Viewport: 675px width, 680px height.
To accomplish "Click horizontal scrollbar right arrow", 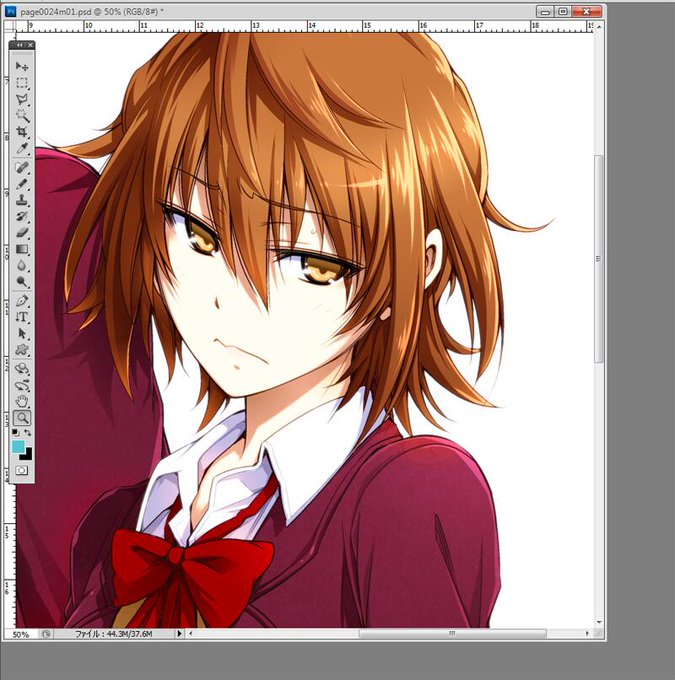I will point(588,634).
